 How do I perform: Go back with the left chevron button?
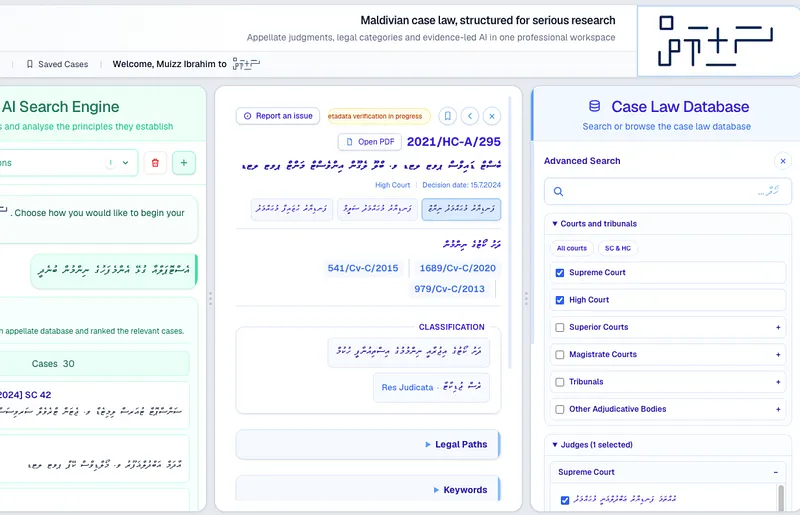pyautogui.click(x=470, y=116)
